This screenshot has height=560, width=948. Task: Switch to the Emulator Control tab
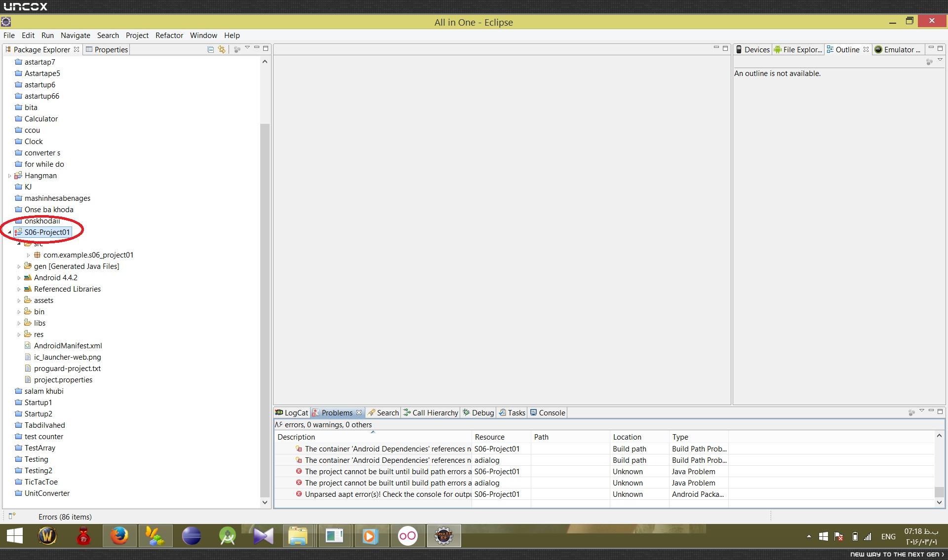[x=898, y=49]
